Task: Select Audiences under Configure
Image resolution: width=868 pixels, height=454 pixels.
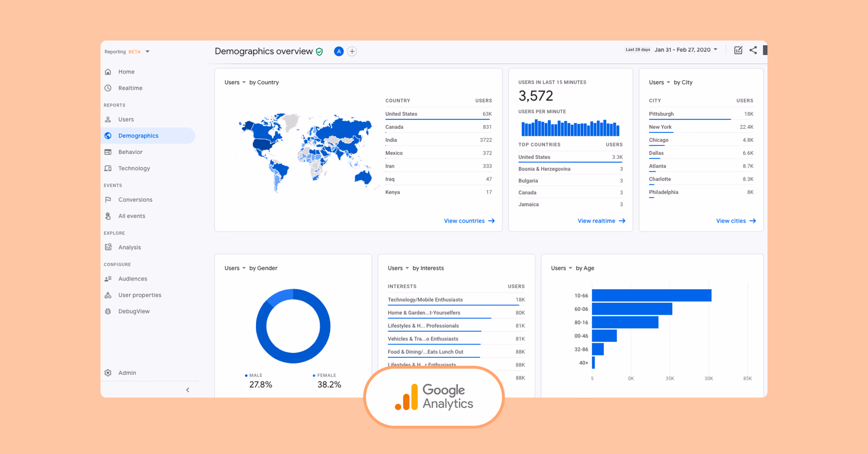Action: [132, 279]
